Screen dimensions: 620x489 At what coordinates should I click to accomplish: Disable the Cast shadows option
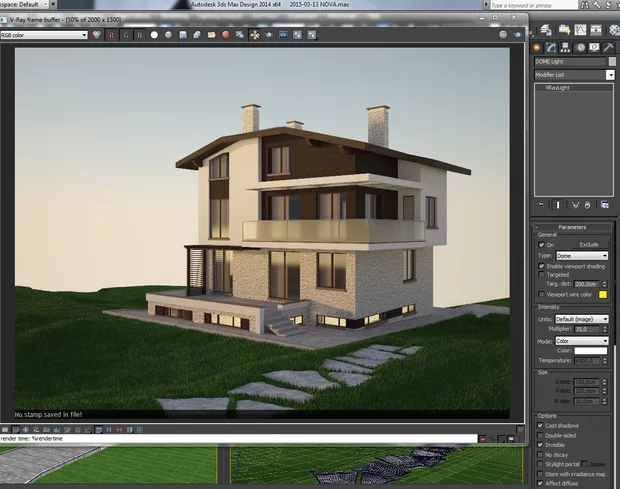point(541,426)
